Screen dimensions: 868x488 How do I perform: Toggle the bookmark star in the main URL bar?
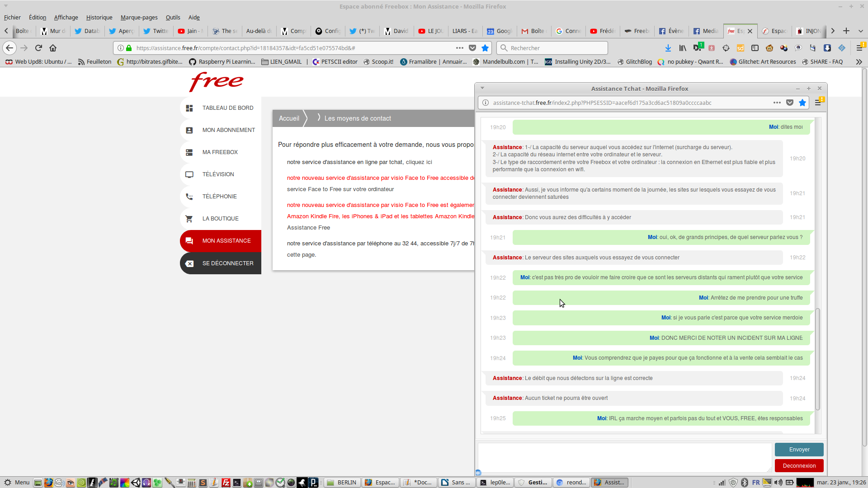(x=485, y=48)
